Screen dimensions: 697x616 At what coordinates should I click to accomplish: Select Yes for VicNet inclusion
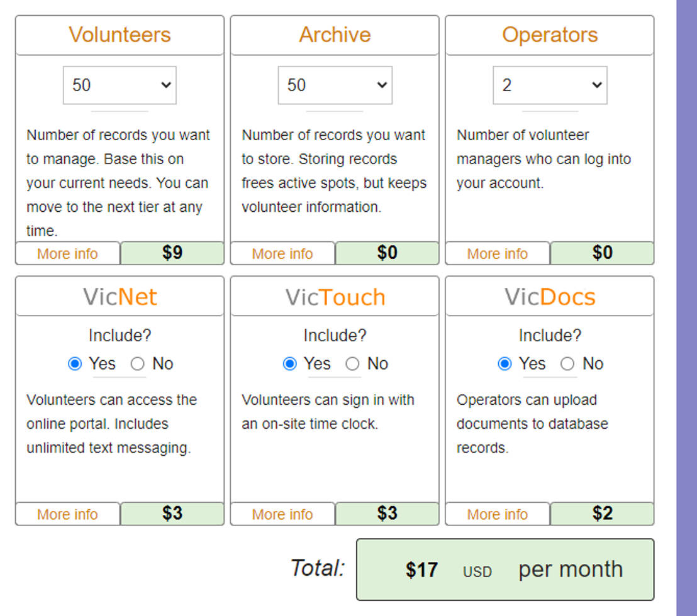[75, 363]
